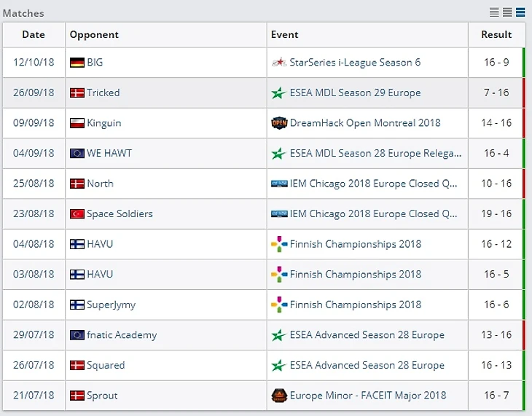Click the Event column header
The width and height of the screenshot is (532, 416).
pos(284,35)
